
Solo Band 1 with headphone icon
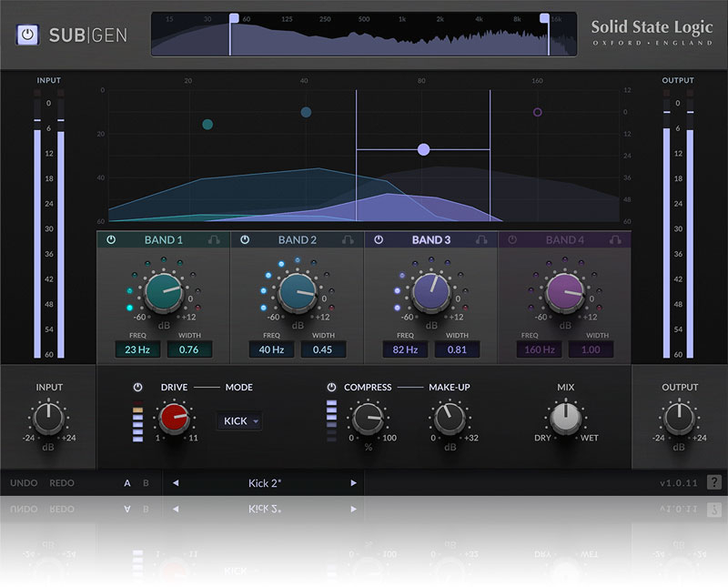pyautogui.click(x=214, y=239)
